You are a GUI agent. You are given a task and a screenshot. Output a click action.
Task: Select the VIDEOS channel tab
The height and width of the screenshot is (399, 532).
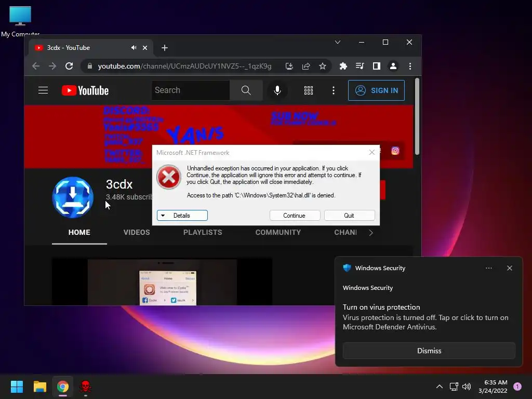(x=137, y=232)
